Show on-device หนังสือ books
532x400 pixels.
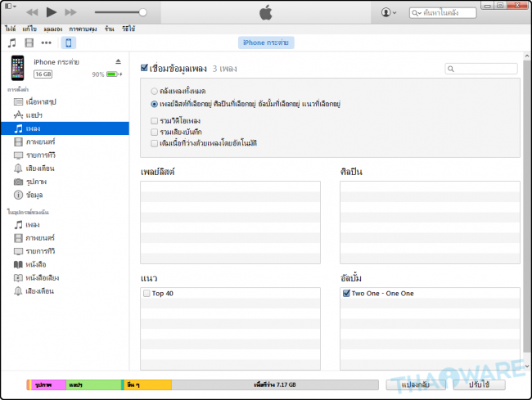click(65, 264)
